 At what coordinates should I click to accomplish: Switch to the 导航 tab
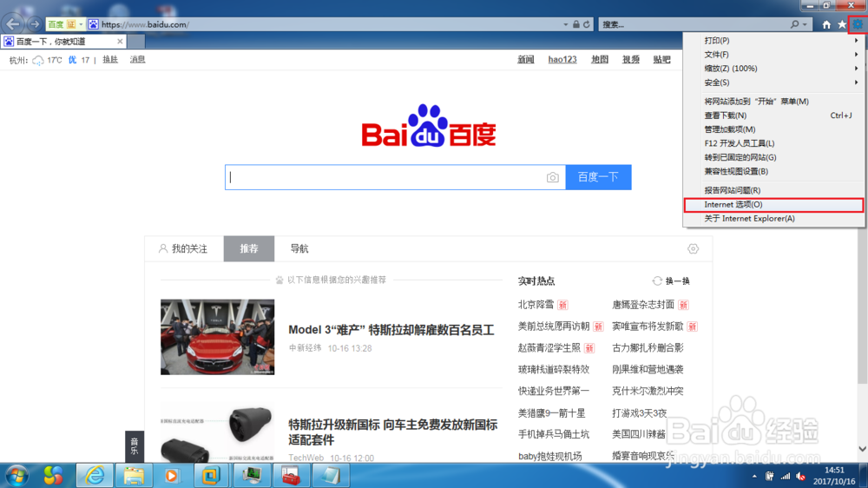299,248
